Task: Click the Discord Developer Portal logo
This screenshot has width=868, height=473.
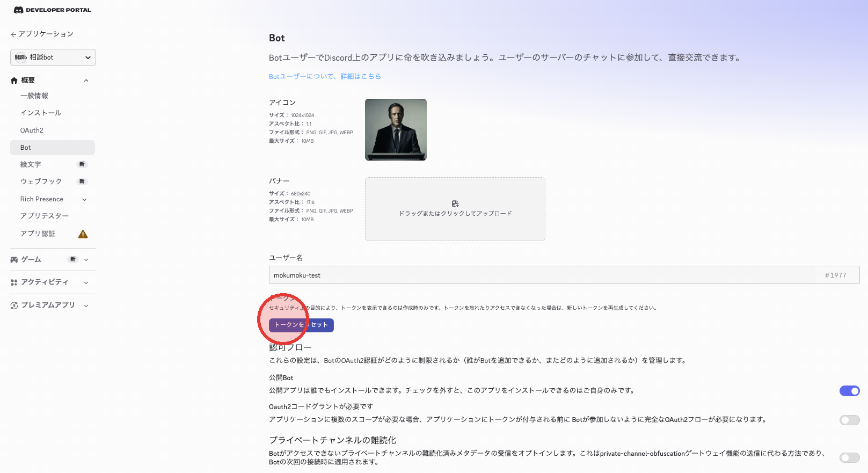Action: pos(52,10)
